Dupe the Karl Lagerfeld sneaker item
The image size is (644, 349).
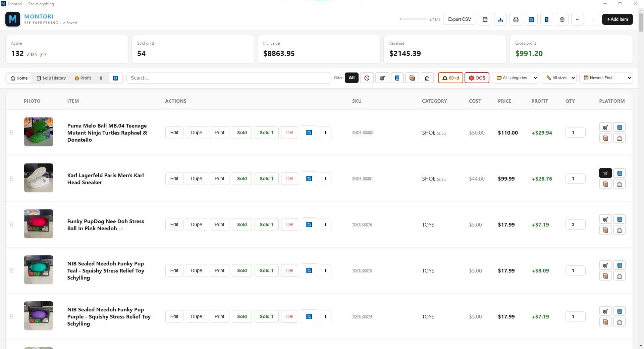point(197,179)
